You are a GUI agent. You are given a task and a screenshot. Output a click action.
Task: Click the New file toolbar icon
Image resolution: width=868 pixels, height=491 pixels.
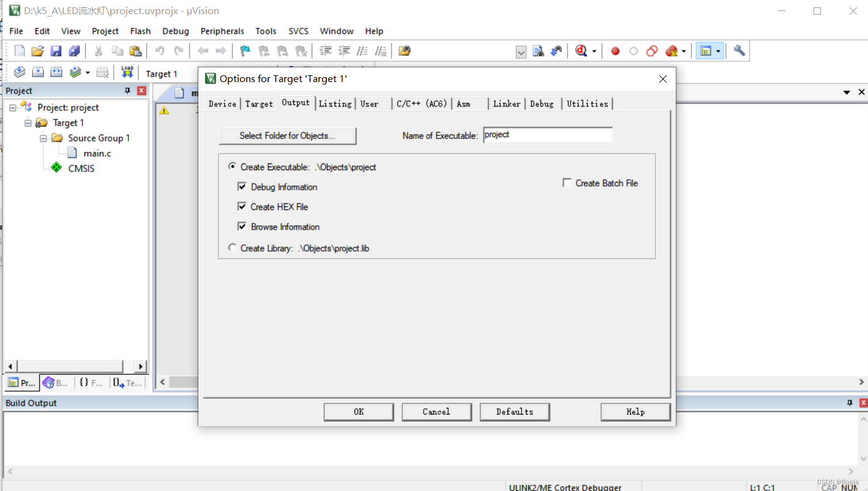pos(20,51)
